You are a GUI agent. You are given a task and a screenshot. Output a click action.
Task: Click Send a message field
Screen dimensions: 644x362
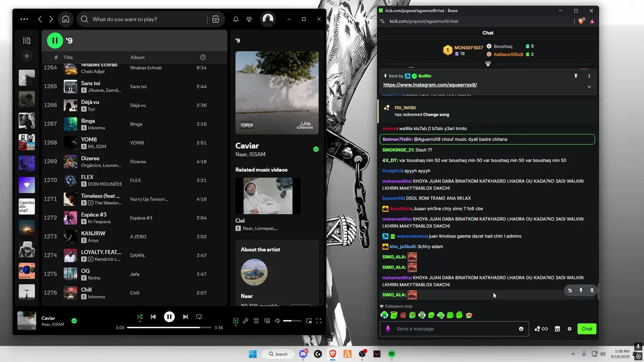click(x=454, y=329)
